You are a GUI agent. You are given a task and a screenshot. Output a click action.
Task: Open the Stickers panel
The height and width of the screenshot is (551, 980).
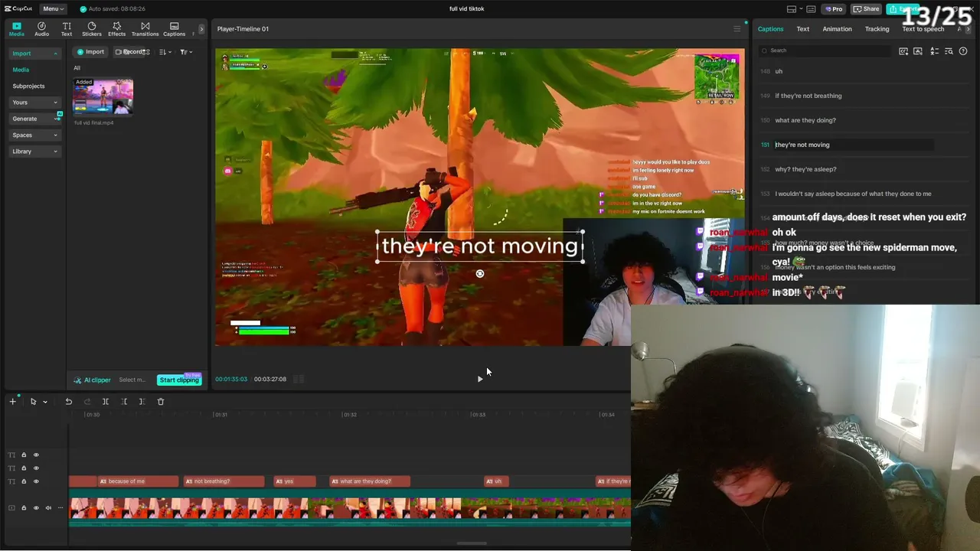(x=92, y=29)
